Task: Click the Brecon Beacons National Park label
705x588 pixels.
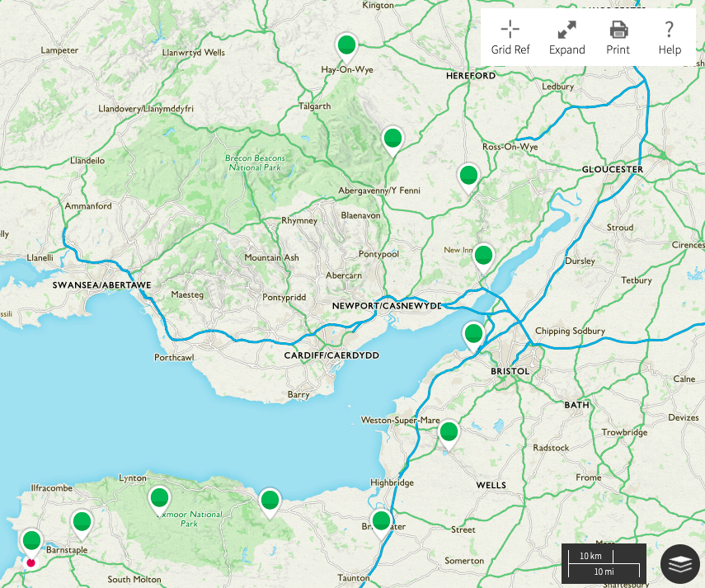Action: (255, 162)
